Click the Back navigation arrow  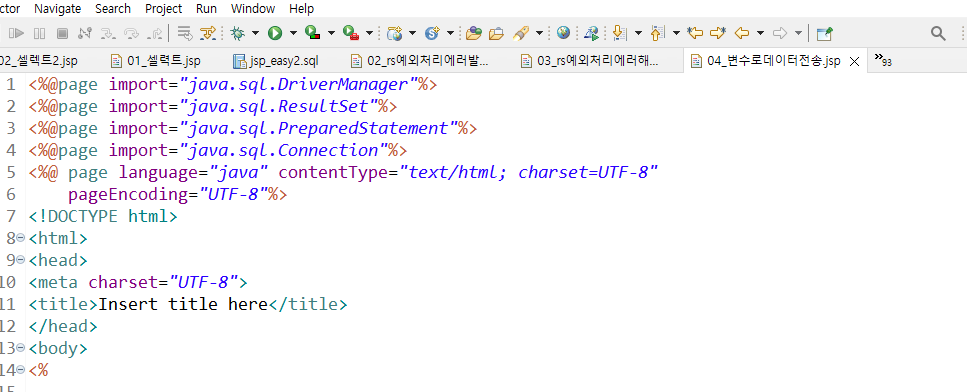coord(743,33)
